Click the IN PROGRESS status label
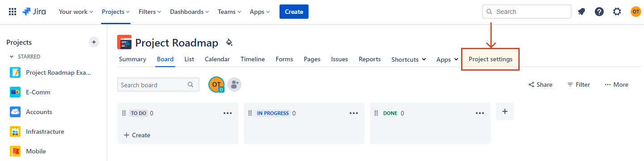644x161 pixels. [273, 113]
